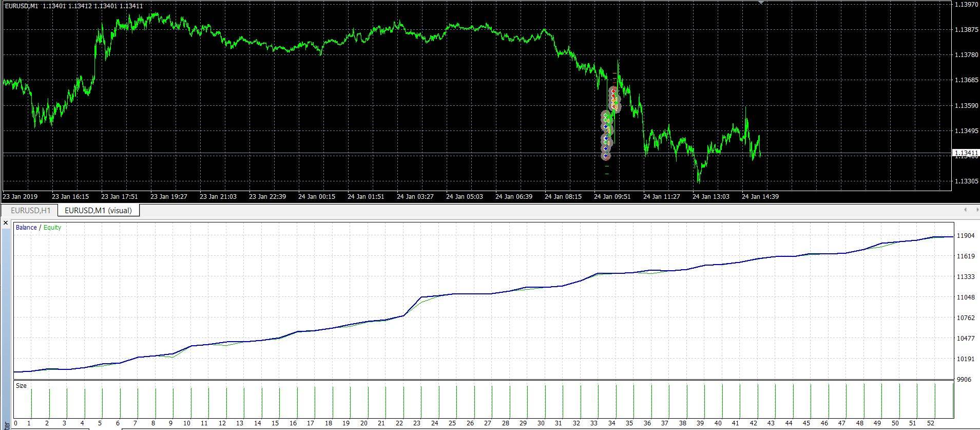Close the strategy tester graph panel

[6, 223]
